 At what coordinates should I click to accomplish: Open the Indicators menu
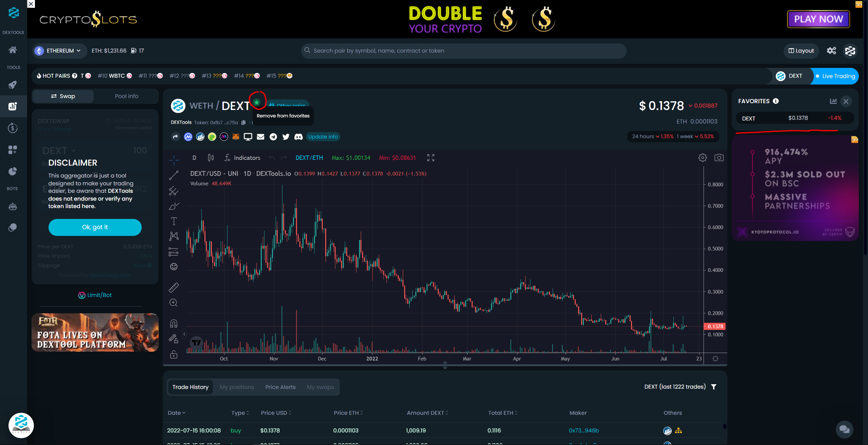242,158
